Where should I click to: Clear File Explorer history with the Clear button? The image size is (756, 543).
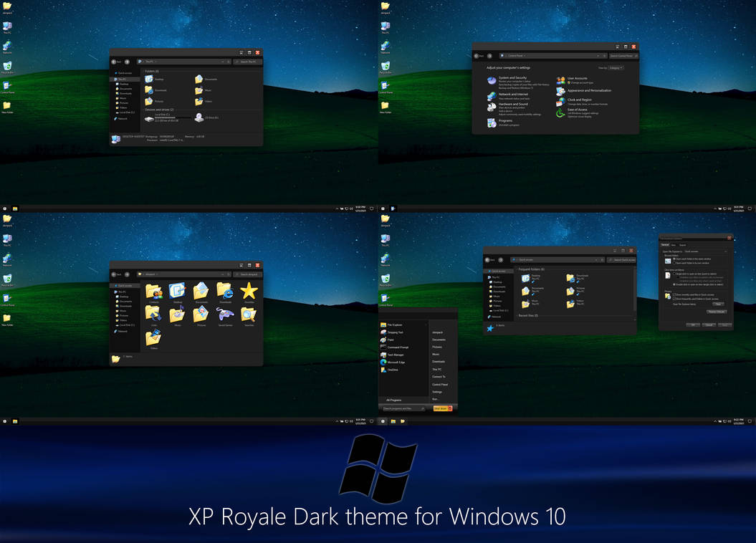coord(717,304)
